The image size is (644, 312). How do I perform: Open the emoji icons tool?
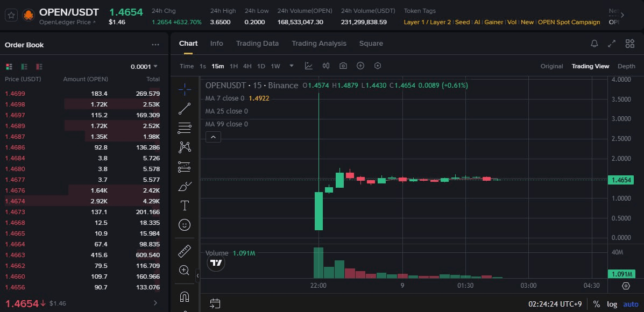185,225
